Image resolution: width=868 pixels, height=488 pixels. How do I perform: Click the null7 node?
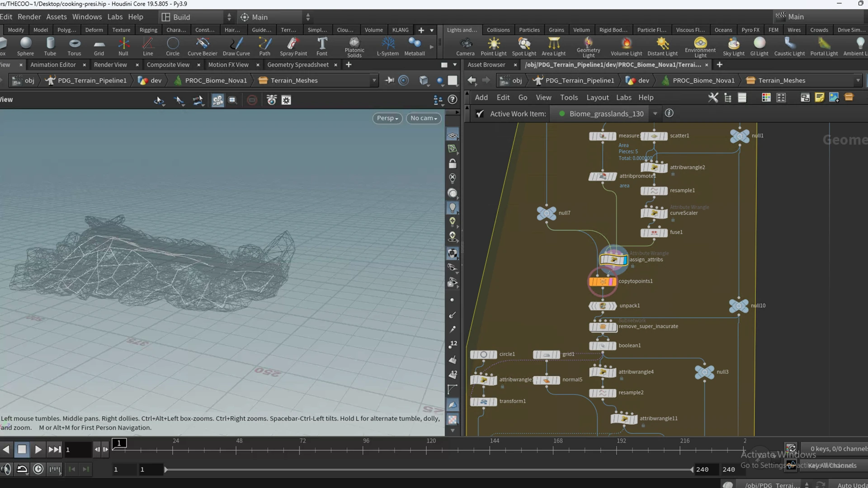coord(546,213)
